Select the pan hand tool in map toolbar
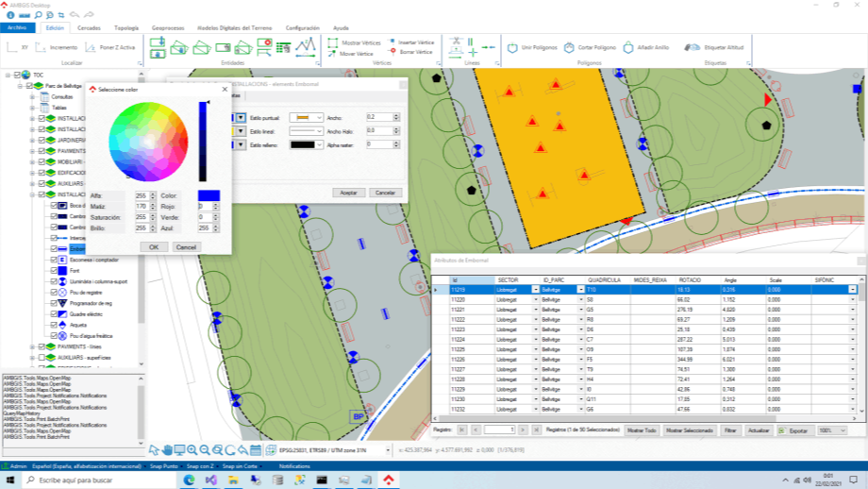Viewport: 868px width, 489px height. click(167, 449)
